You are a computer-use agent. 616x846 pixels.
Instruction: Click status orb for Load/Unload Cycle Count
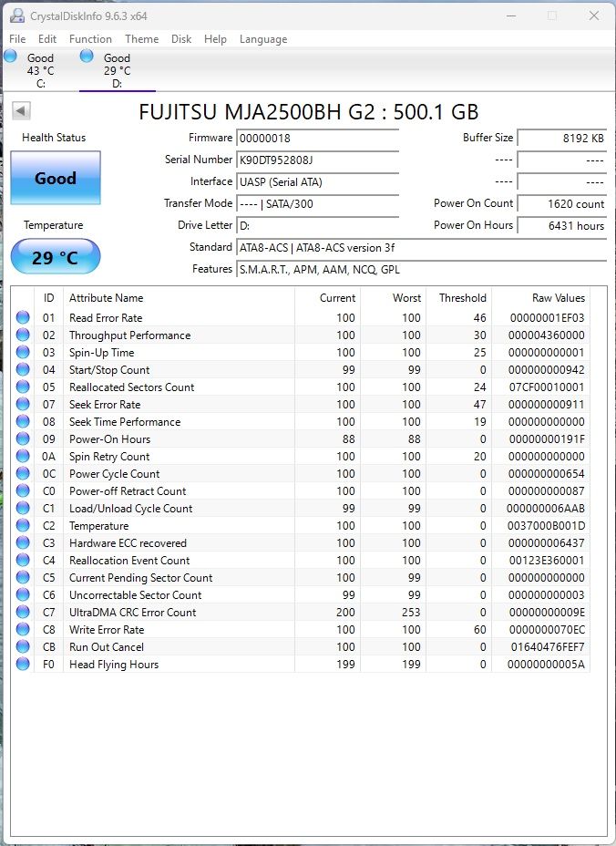(23, 508)
